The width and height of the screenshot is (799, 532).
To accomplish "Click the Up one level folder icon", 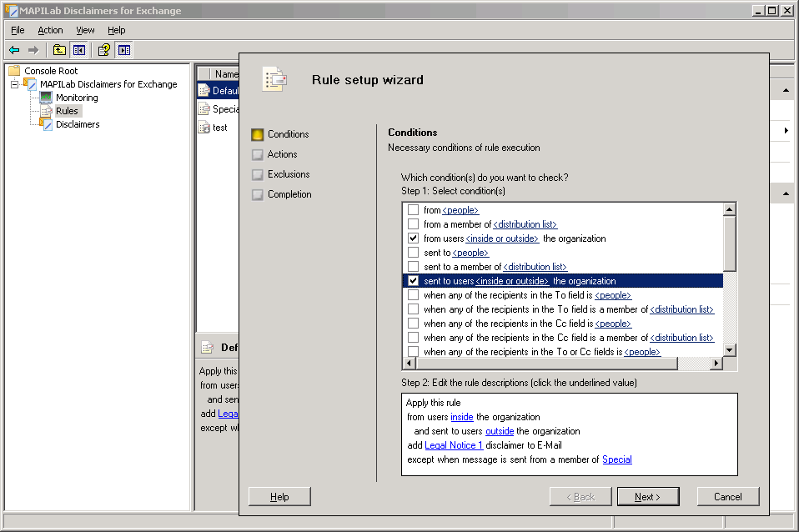I will [60, 50].
